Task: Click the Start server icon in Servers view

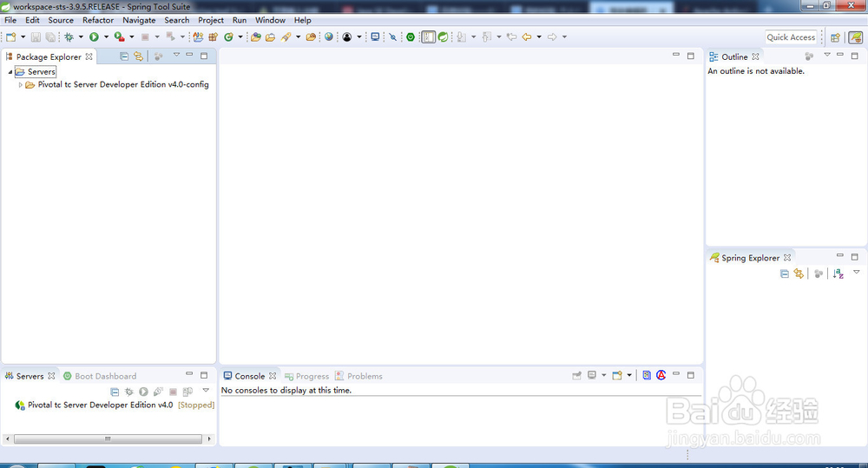Action: click(143, 392)
